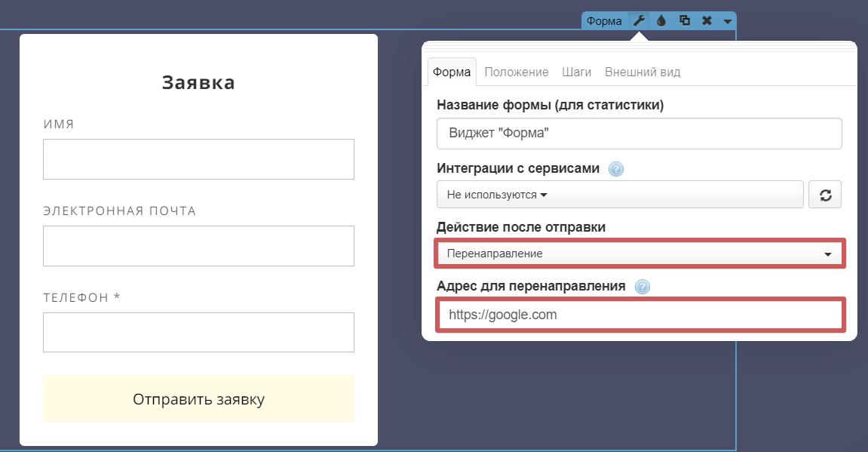Go to the Внешний вид tab
868x452 pixels.
point(643,72)
